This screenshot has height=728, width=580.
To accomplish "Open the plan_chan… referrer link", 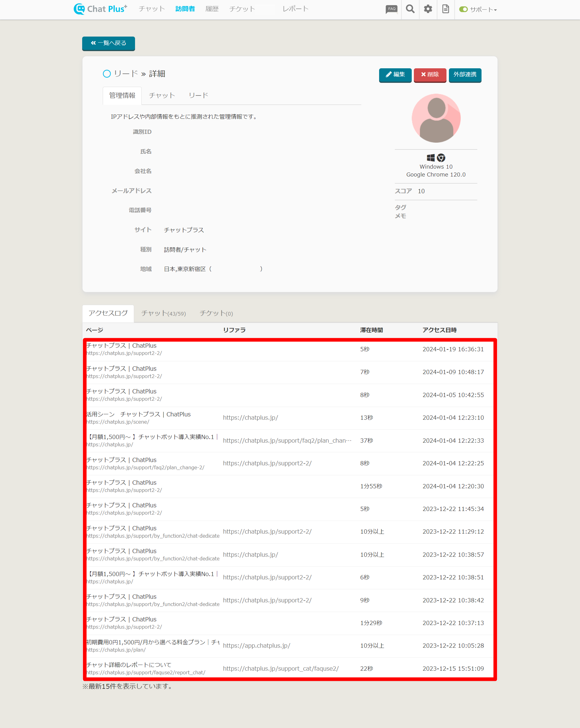I will 287,441.
